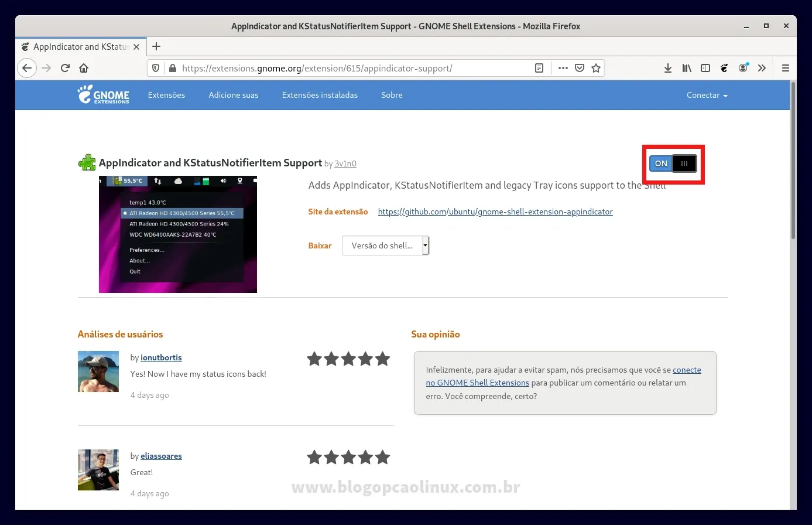Click the Sua opinião heading
This screenshot has width=812, height=525.
436,334
